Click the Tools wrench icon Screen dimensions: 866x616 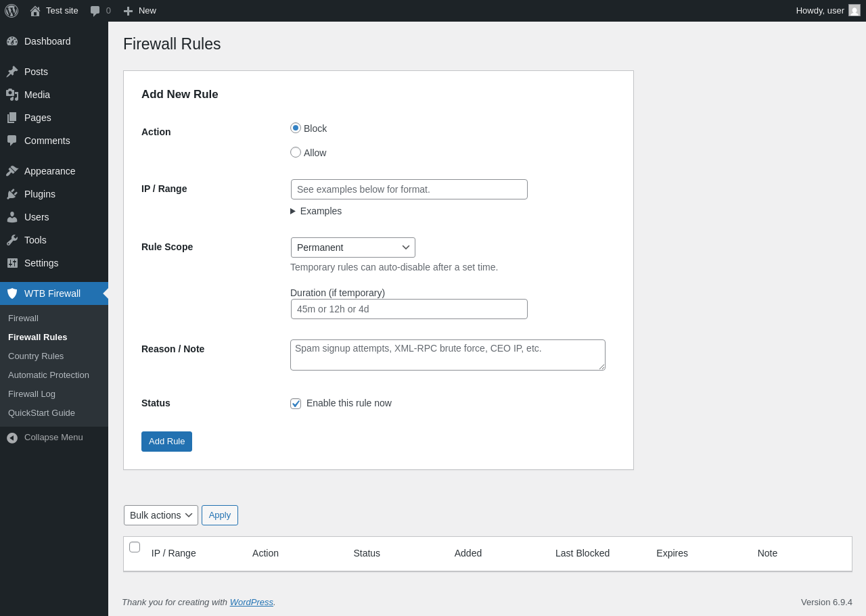tap(12, 240)
